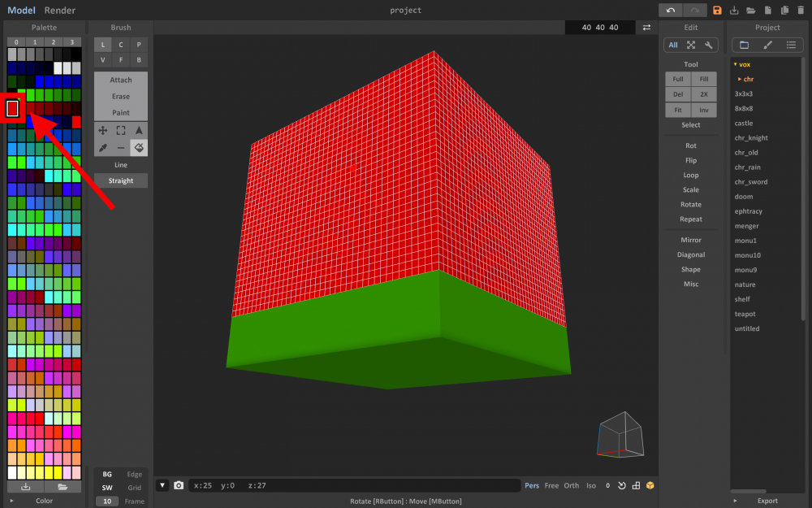This screenshot has height=508, width=812.
Task: Select the red swatch marked by the arrow
Action: tap(12, 106)
